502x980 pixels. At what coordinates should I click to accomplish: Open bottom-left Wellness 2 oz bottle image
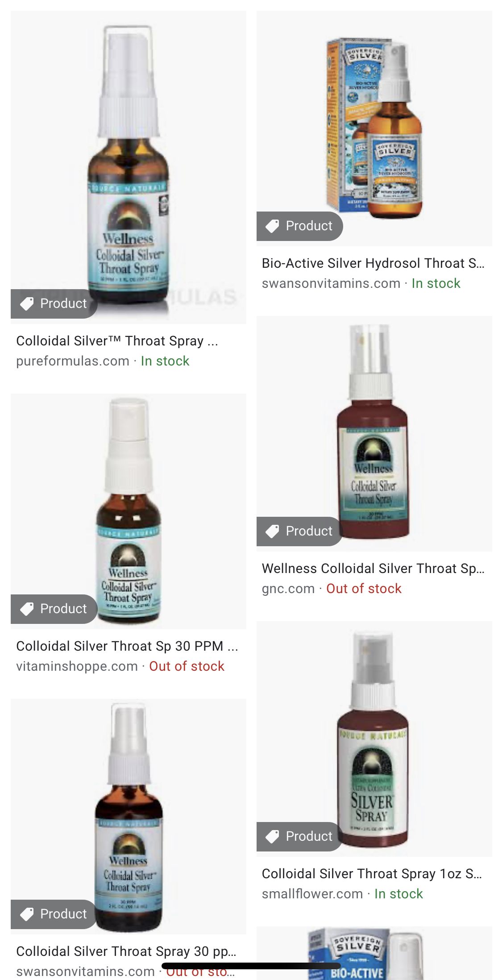[129, 817]
